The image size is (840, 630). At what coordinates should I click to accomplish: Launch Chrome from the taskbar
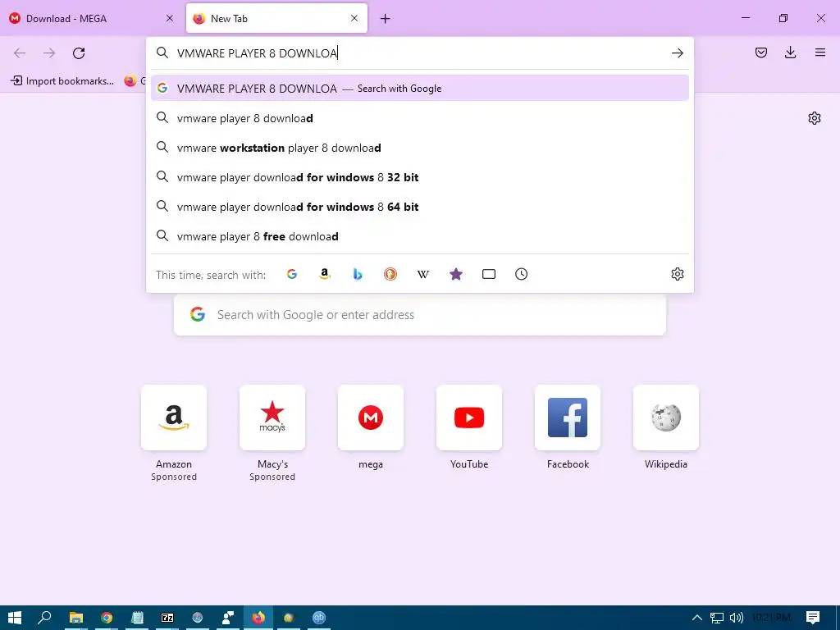107,618
